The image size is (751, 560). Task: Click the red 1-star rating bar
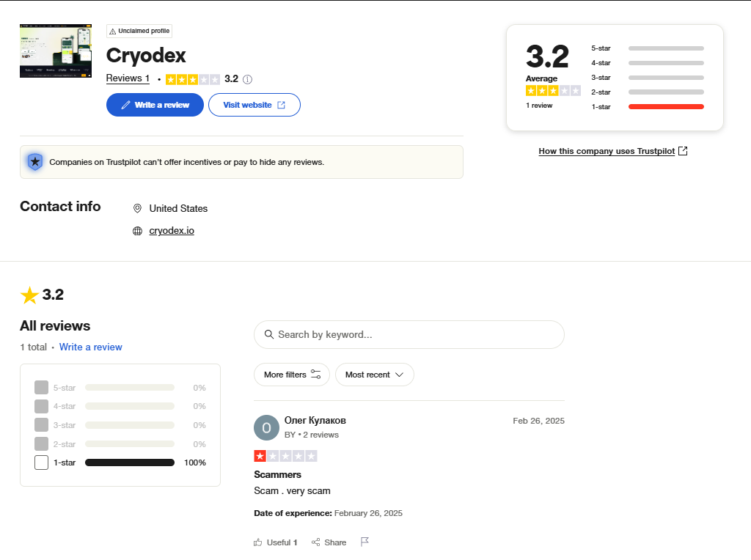coord(665,106)
